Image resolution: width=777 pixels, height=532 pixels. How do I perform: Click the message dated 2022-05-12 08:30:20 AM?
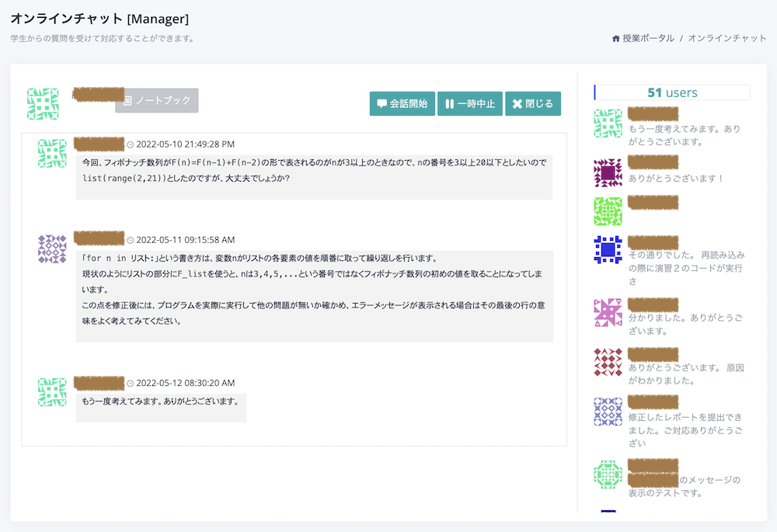[x=161, y=402]
